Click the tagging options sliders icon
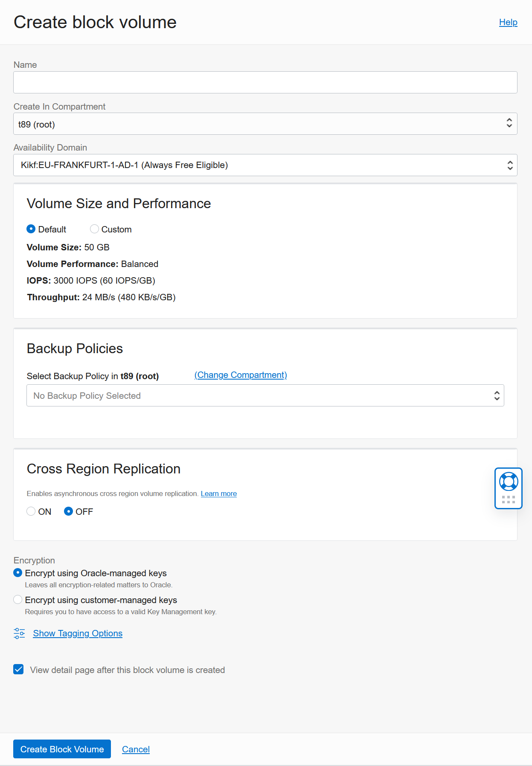 point(19,633)
